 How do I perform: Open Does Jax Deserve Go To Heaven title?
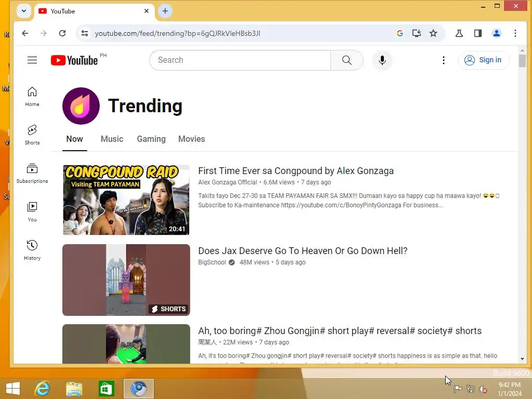click(x=303, y=251)
